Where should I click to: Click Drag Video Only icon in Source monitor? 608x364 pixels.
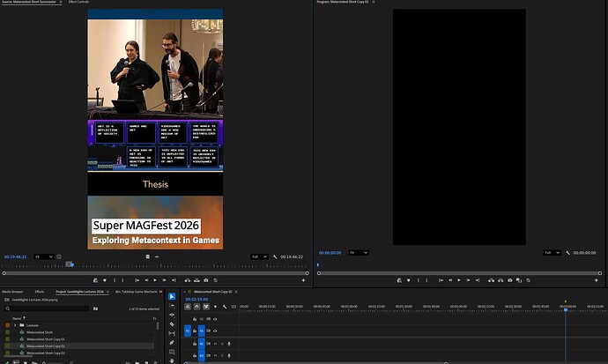pos(148,256)
